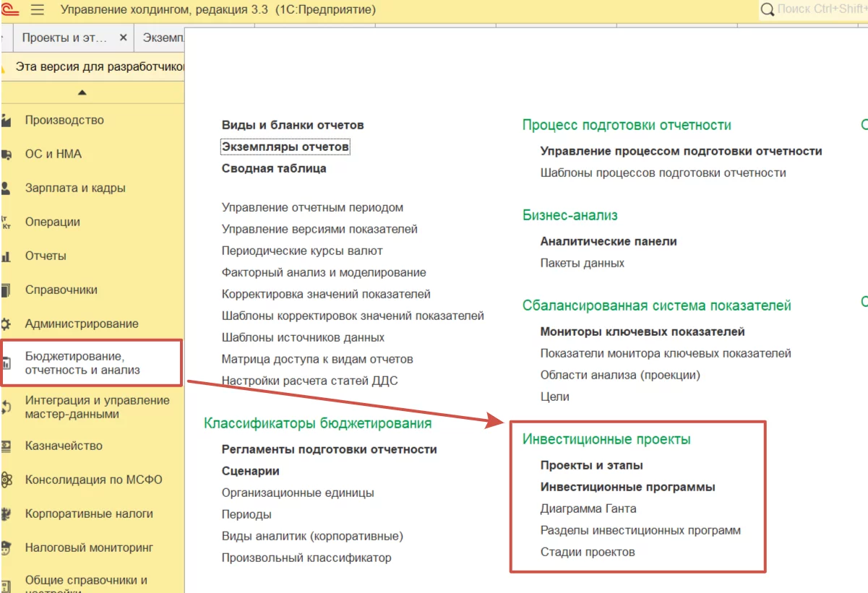Switch to the Проекты и этапы tab
Image resolution: width=868 pixels, height=593 pixels.
click(65, 38)
